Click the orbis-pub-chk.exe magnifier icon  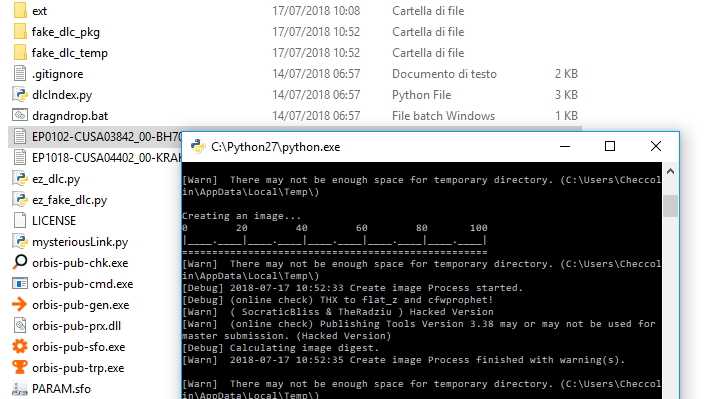[20, 263]
